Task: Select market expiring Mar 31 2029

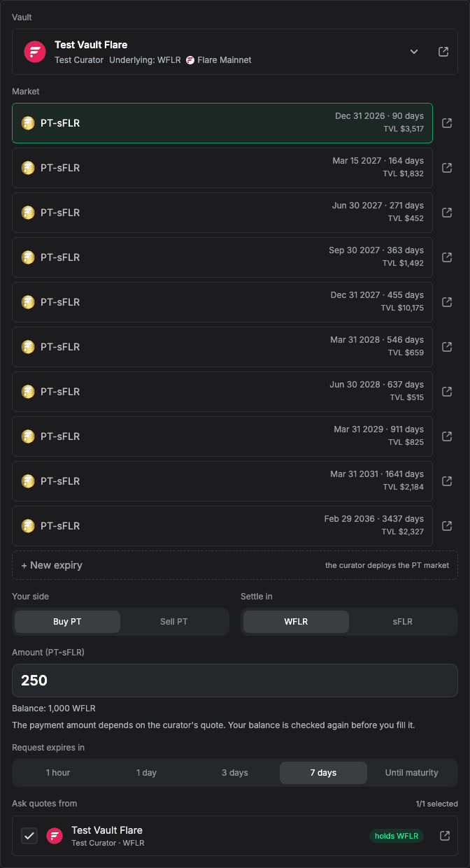Action: [222, 436]
